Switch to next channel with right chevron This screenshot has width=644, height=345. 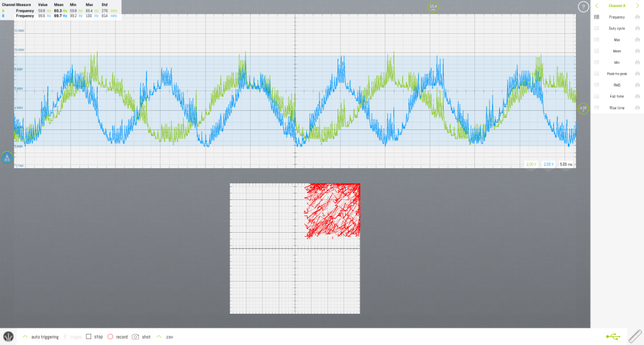[638, 6]
